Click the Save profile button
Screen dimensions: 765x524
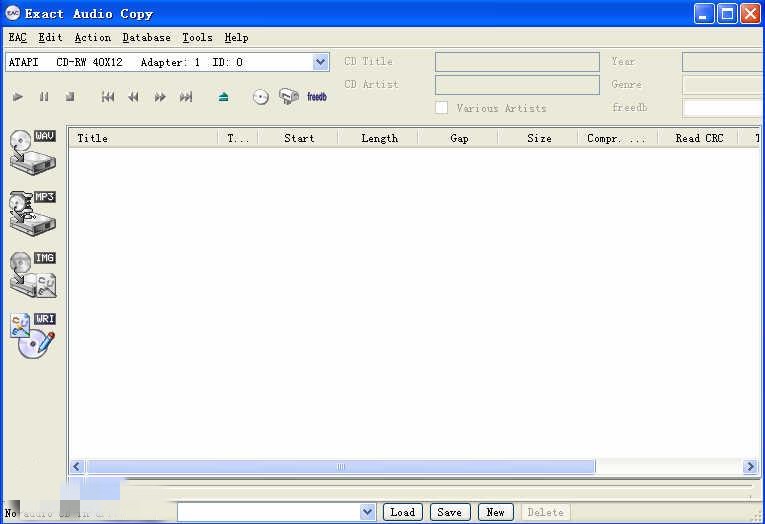click(x=449, y=512)
